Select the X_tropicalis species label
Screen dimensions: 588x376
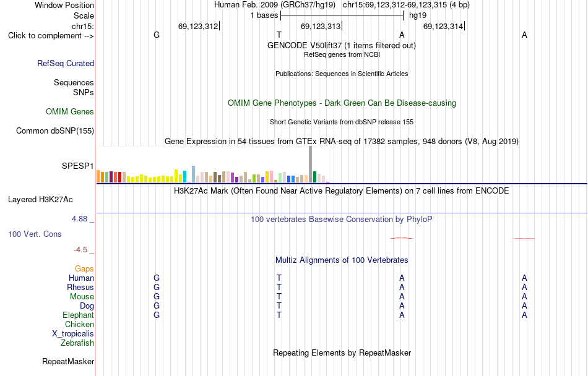[73, 334]
